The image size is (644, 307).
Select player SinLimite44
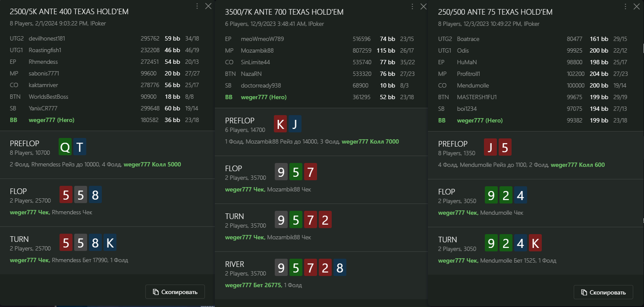pos(255,62)
